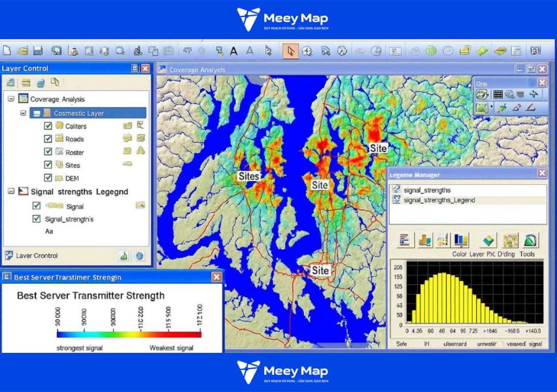Click the Site label at the map bottom

(x=320, y=270)
